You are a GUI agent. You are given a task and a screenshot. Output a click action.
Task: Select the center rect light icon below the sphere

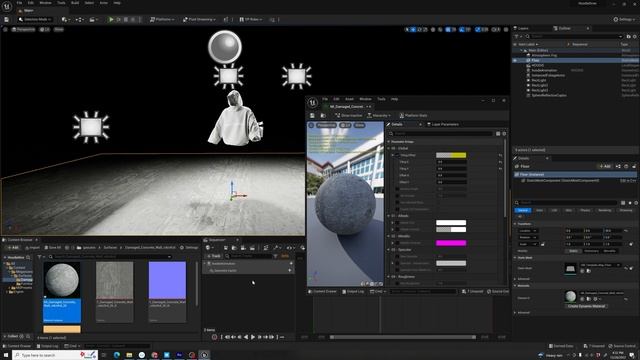(x=228, y=76)
